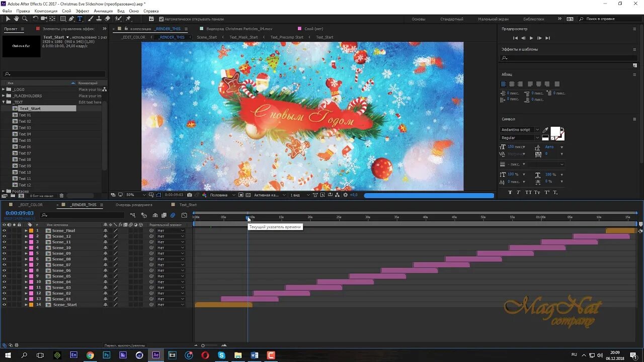Open Adobe After Effects from the taskbar
Screen dimensions: 644x362
(156, 355)
